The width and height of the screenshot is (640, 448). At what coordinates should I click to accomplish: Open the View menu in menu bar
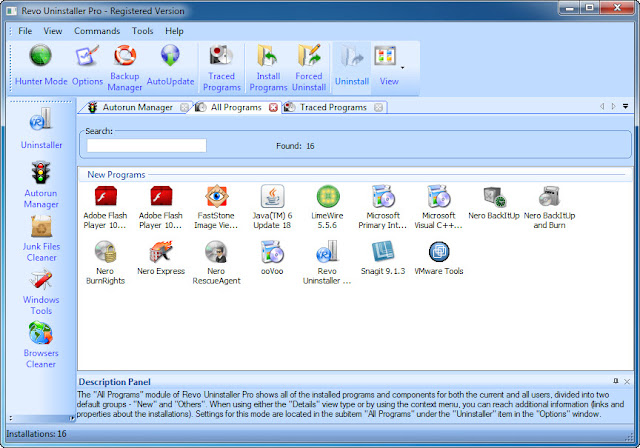click(x=53, y=31)
